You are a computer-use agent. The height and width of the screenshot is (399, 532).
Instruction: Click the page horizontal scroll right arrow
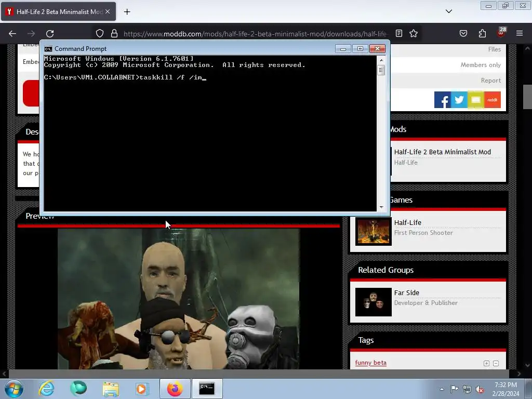coord(519,374)
